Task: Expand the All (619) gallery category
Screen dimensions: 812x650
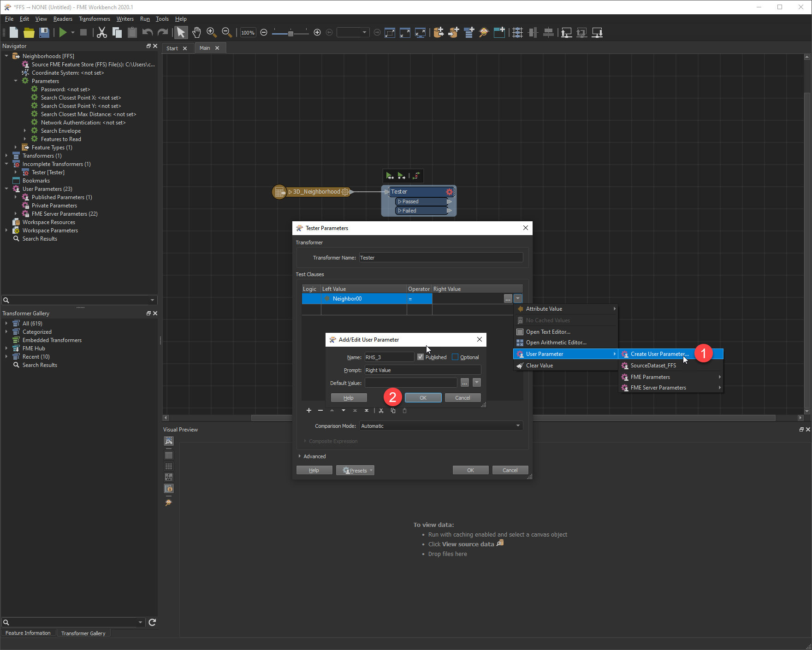Action: pos(6,324)
